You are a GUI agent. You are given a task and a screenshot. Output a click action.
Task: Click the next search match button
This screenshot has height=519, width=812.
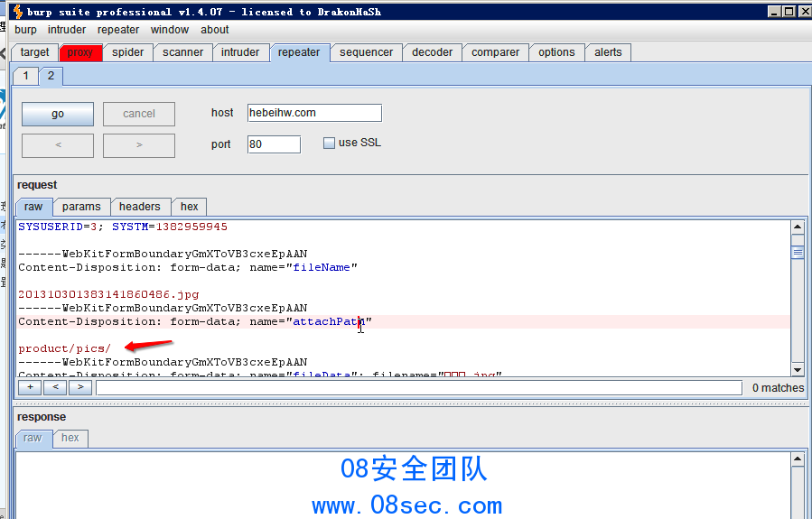[x=80, y=387]
